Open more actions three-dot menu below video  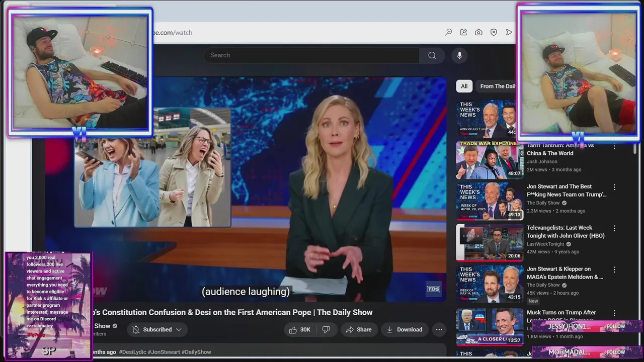pyautogui.click(x=439, y=330)
